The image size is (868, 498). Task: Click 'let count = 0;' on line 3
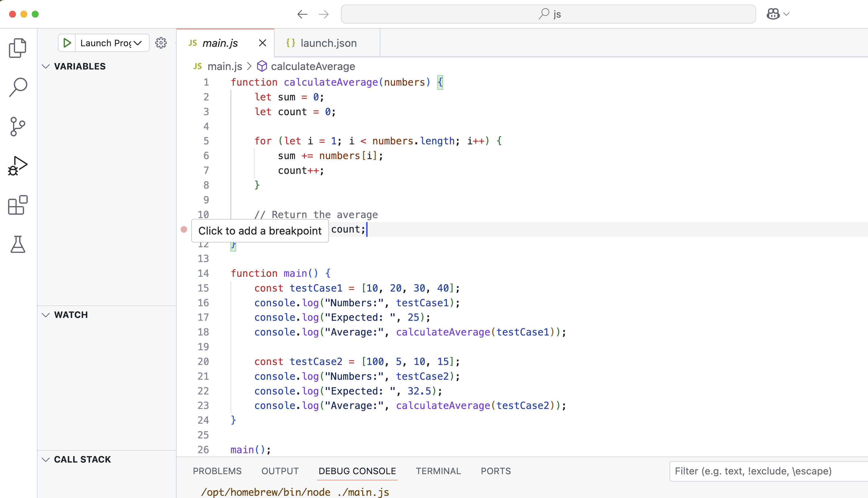pyautogui.click(x=295, y=111)
